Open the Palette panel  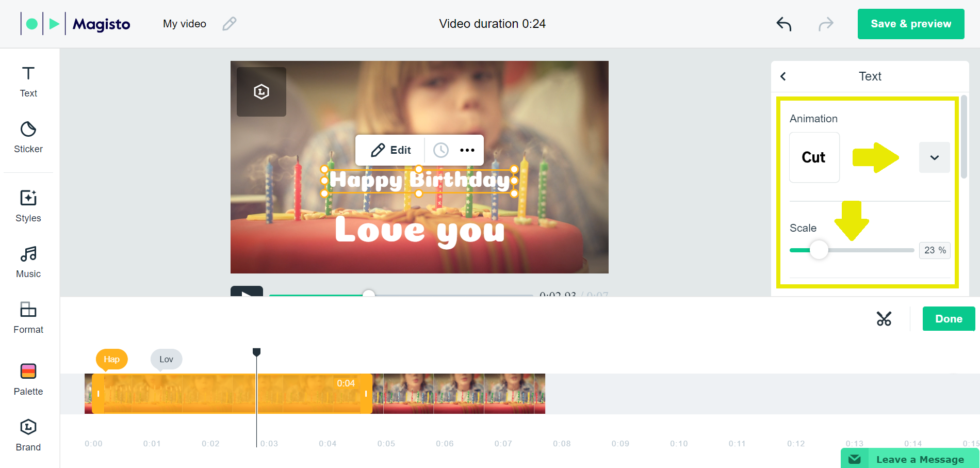point(28,380)
